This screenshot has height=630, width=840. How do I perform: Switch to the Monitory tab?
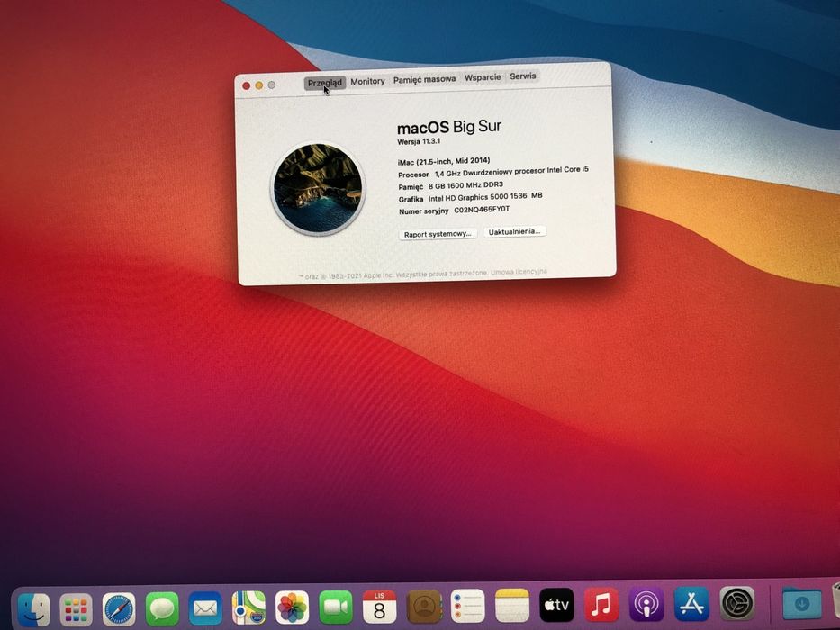tap(367, 81)
